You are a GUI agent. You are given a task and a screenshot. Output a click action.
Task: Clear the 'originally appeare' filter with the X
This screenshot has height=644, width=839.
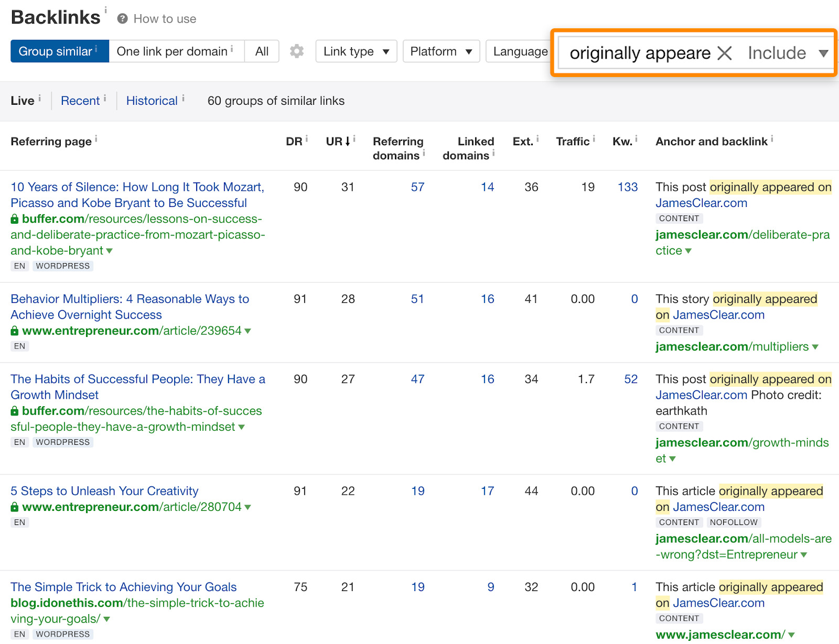coord(725,52)
